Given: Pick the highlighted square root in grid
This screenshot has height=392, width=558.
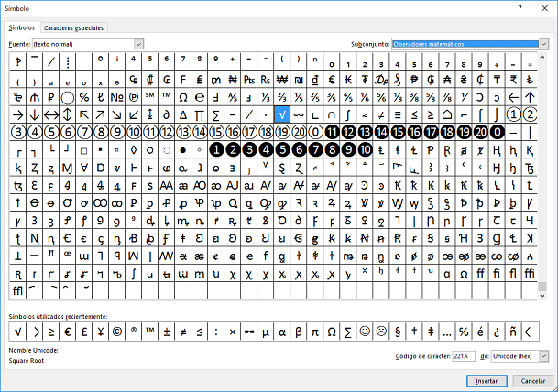Looking at the screenshot, I should (x=282, y=114).
